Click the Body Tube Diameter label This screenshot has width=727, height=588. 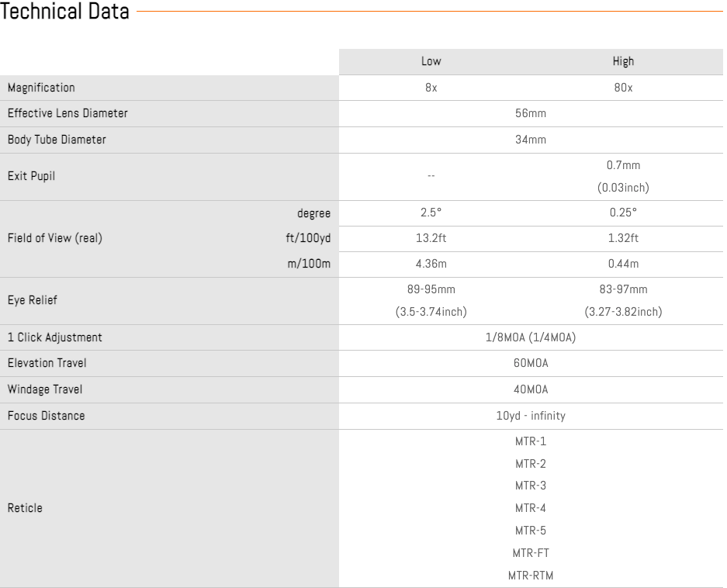[x=56, y=140]
